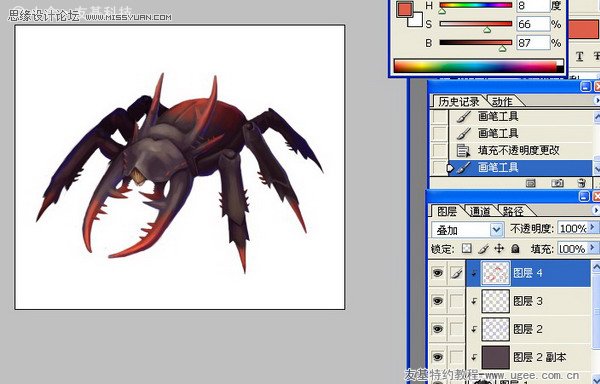Click the 不透明度 100% field
The image size is (600, 384).
[x=572, y=229]
